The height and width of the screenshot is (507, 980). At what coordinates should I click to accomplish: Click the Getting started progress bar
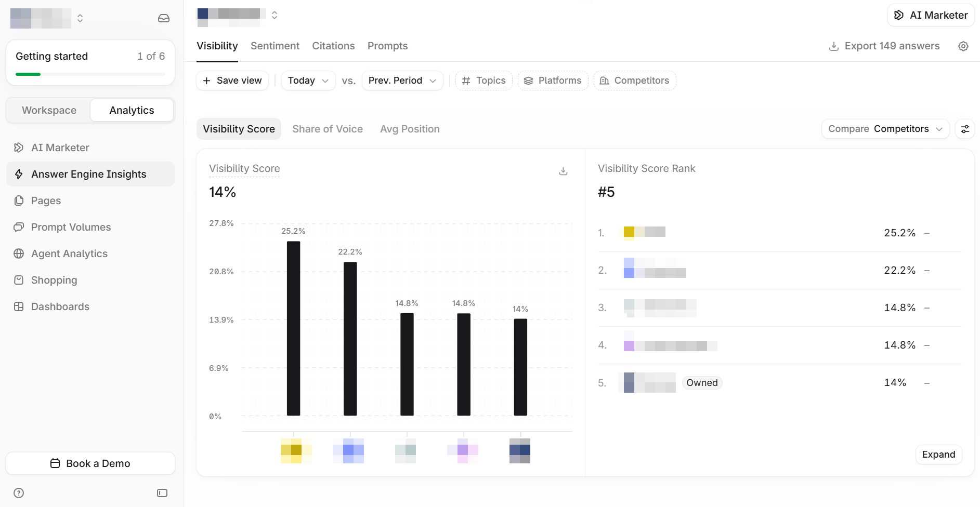pyautogui.click(x=90, y=74)
